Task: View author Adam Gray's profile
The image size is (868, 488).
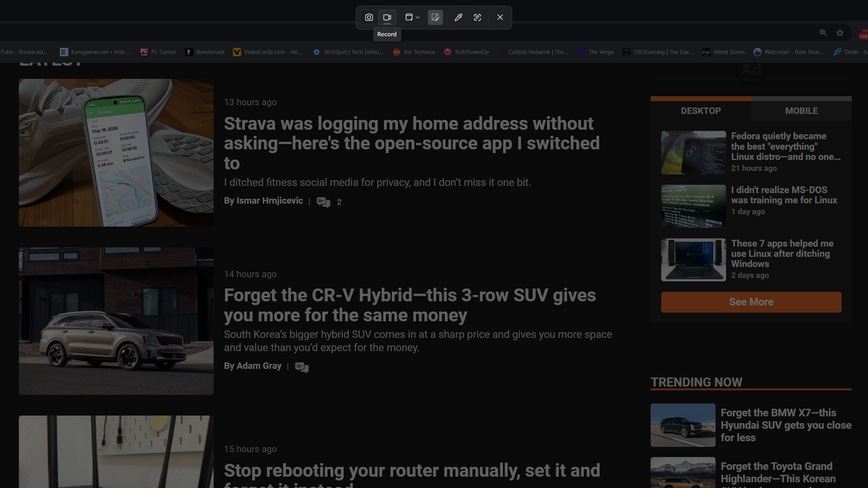Action: [259, 366]
